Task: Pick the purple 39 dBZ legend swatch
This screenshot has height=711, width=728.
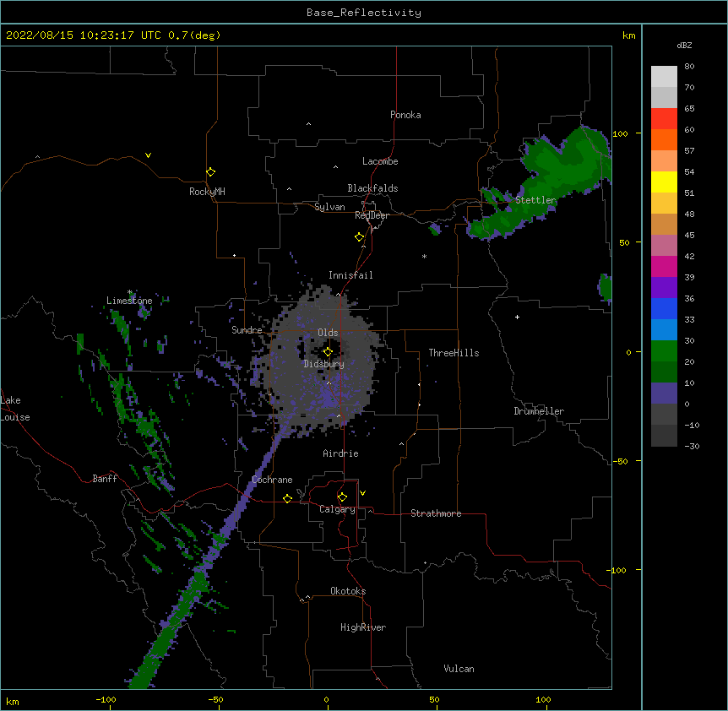Action: coord(664,287)
